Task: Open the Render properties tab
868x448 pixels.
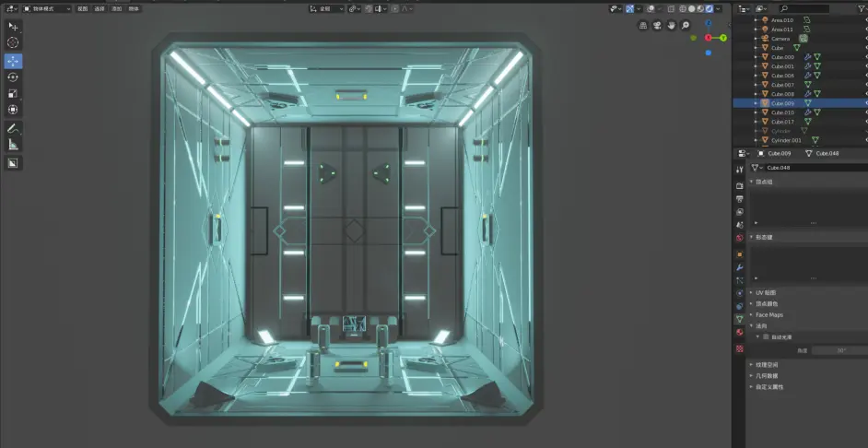Action: pyautogui.click(x=740, y=185)
